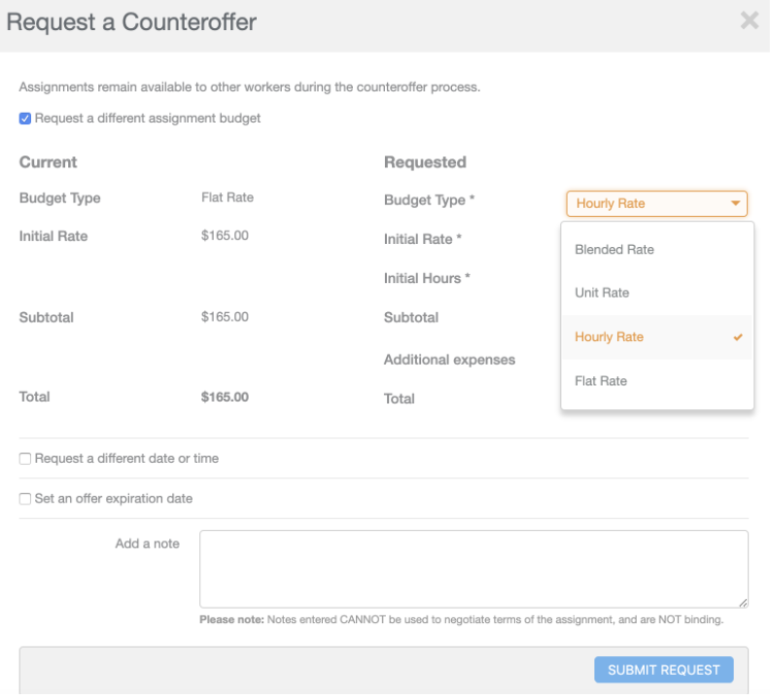The height and width of the screenshot is (700, 770).
Task: Click the Requested 'Budget Type *' label
Action: pyautogui.click(x=429, y=200)
